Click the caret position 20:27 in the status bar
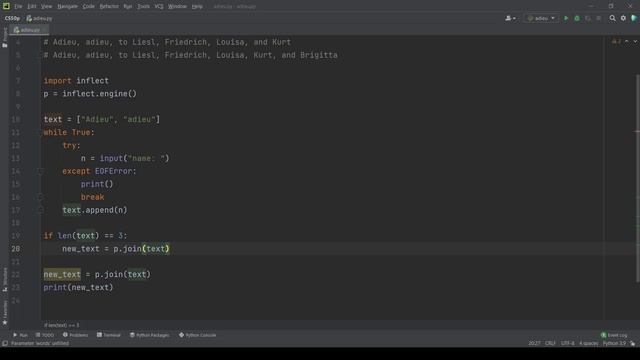Image resolution: width=640 pixels, height=360 pixels. coord(534,343)
